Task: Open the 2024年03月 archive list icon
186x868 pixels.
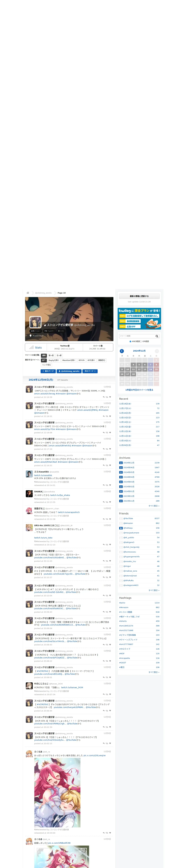Action: coord(121,482)
